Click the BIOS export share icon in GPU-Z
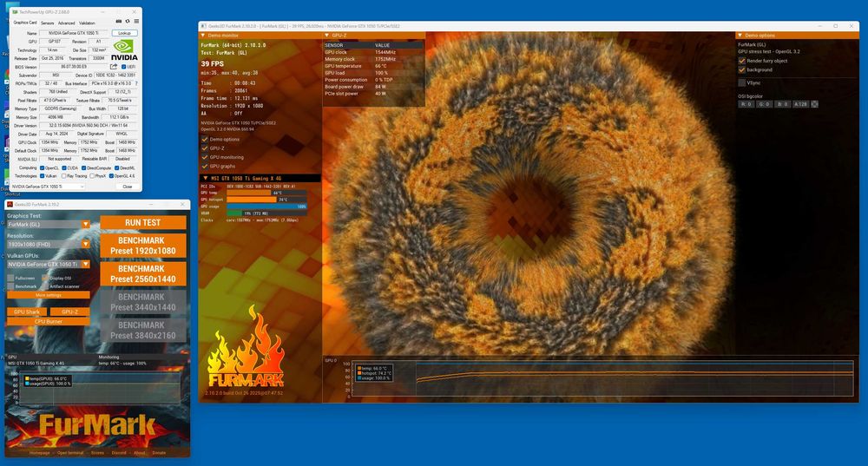868x466 pixels. point(114,67)
